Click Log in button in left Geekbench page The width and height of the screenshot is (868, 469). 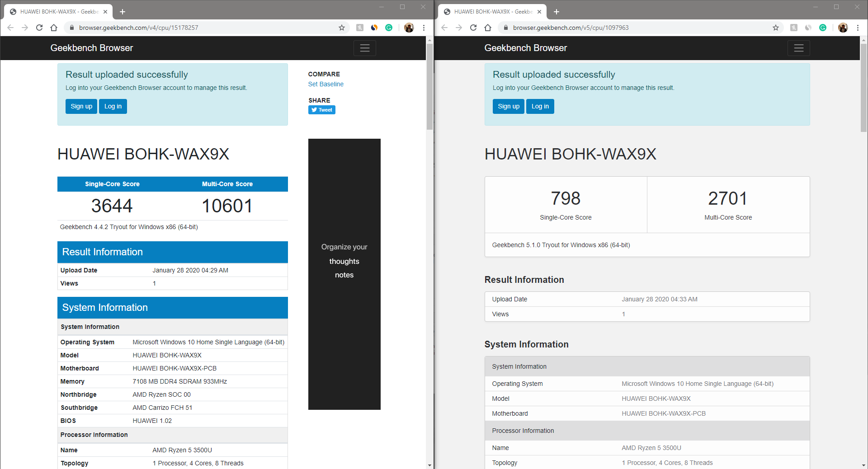pos(113,106)
